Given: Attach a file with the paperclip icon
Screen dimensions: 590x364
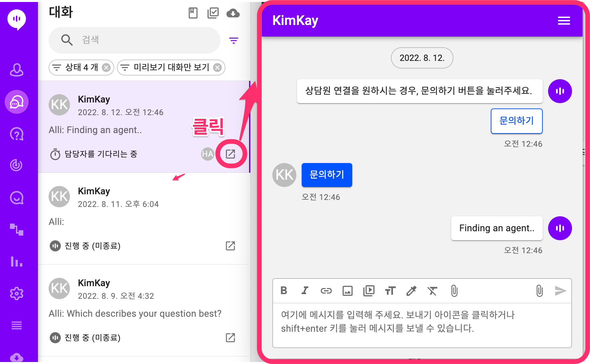Looking at the screenshot, I should click(x=454, y=290).
